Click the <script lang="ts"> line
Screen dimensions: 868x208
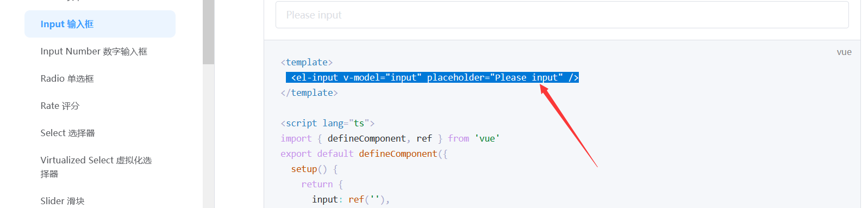coord(327,123)
